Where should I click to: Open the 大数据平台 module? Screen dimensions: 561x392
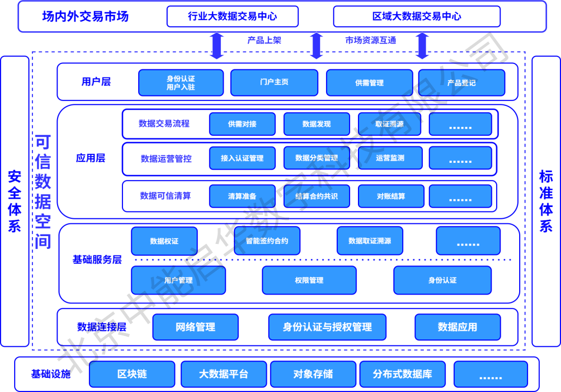[224, 374]
